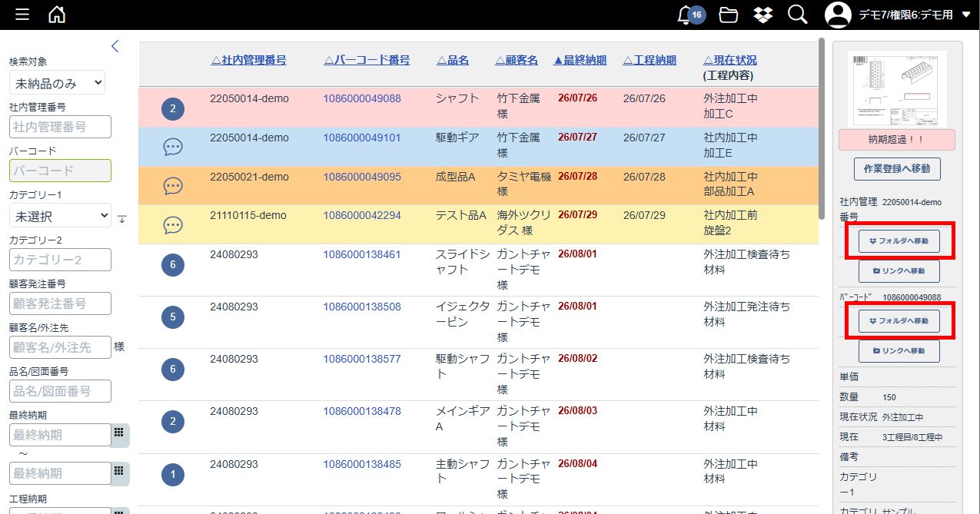Open the search magnifier in header
The image size is (980, 514).
pos(798,15)
